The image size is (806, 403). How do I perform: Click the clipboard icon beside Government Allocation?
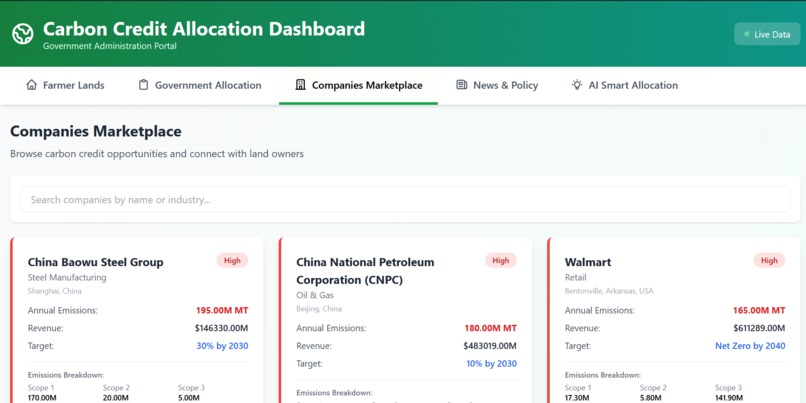pyautogui.click(x=143, y=85)
